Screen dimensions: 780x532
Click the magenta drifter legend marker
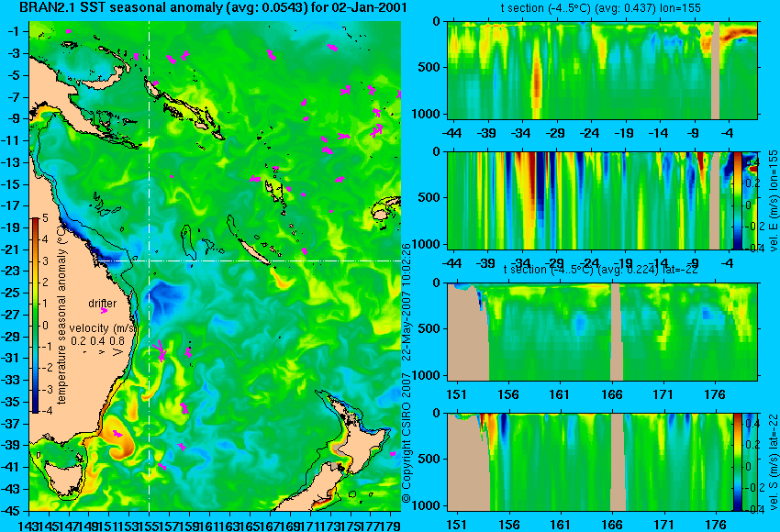click(104, 311)
